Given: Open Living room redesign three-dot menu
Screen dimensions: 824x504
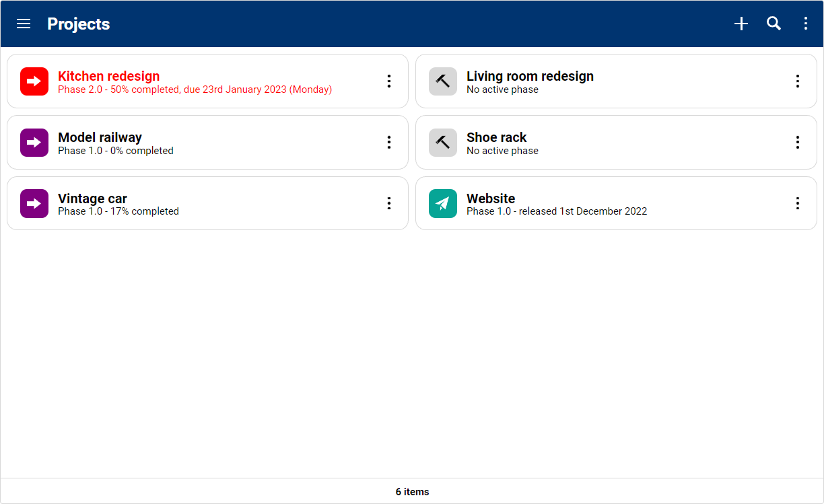Looking at the screenshot, I should tap(798, 81).
